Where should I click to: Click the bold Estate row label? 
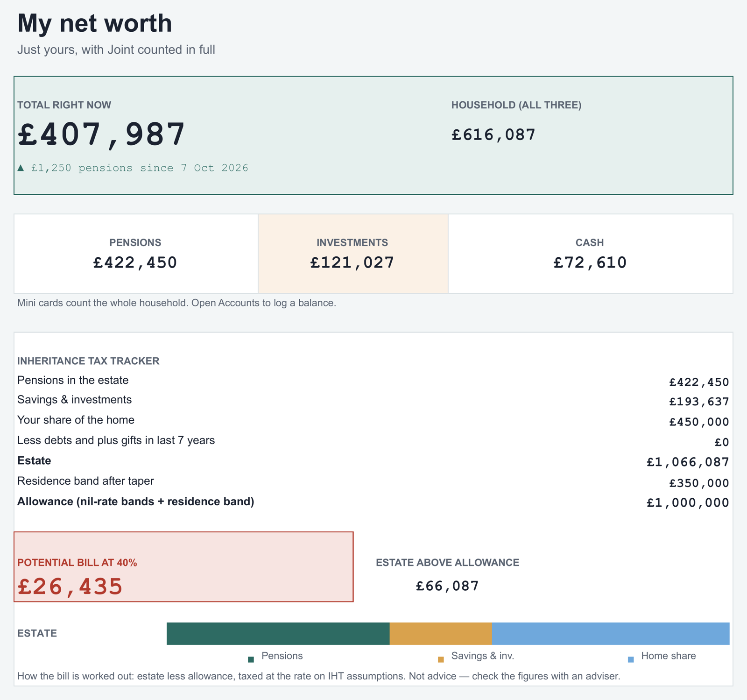[34, 460]
